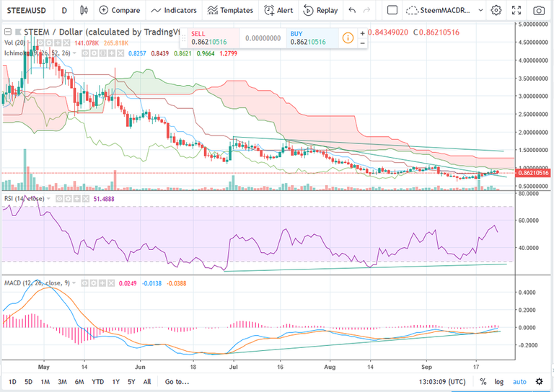Remove the Vol indicator
This screenshot has height=392, width=554.
(66, 43)
